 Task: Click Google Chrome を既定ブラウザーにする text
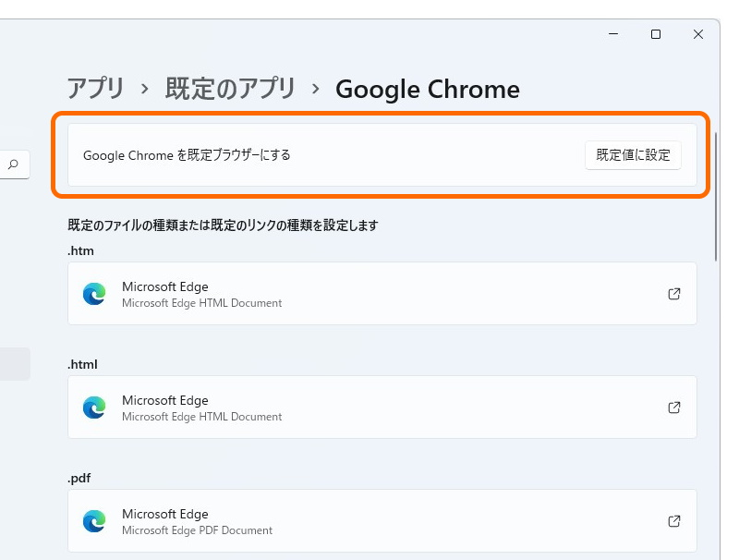[187, 155]
